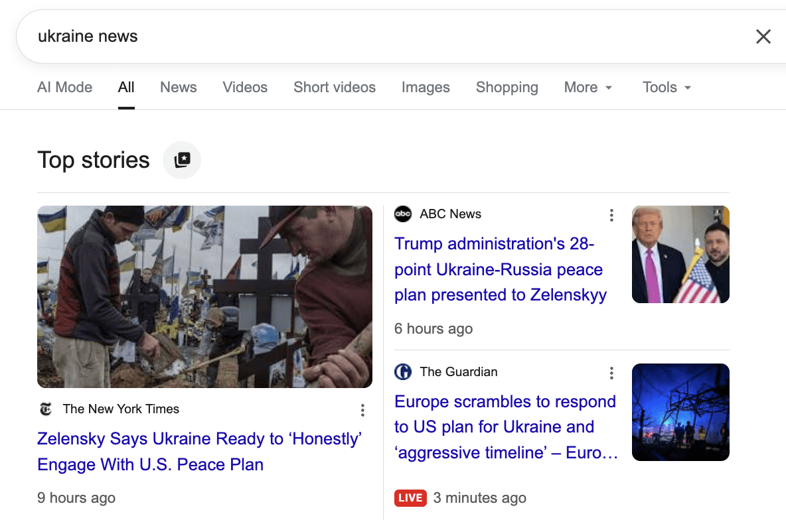The image size is (786, 532).
Task: Open the Trump administration 28-point plan article
Action: [x=501, y=269]
